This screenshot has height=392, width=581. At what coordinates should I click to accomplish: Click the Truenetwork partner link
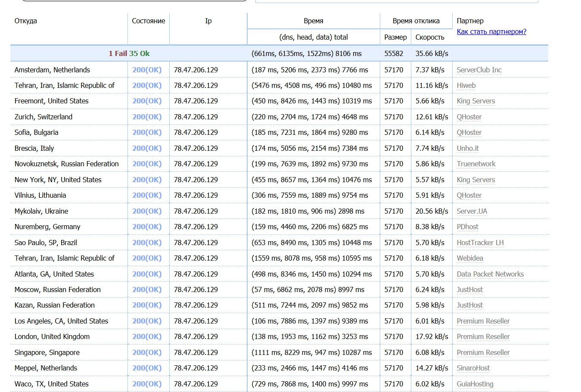tap(476, 164)
